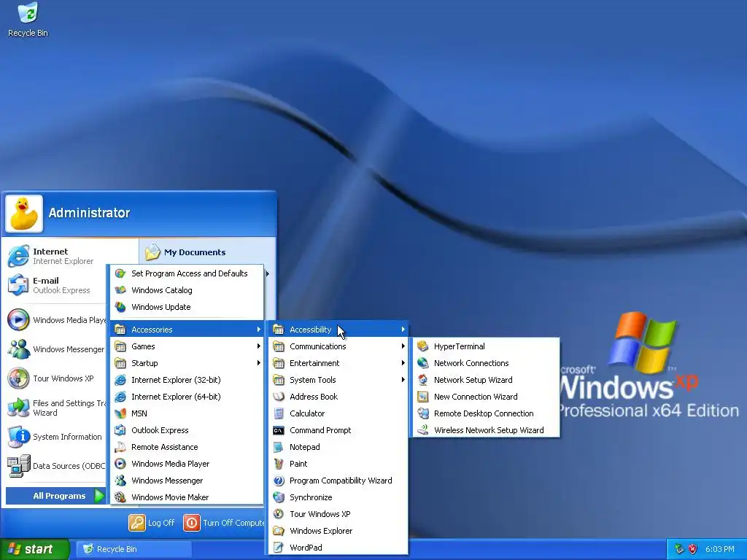Screen dimensions: 747x560
Task: Open Notepad icon in Accessories
Action: click(x=279, y=447)
